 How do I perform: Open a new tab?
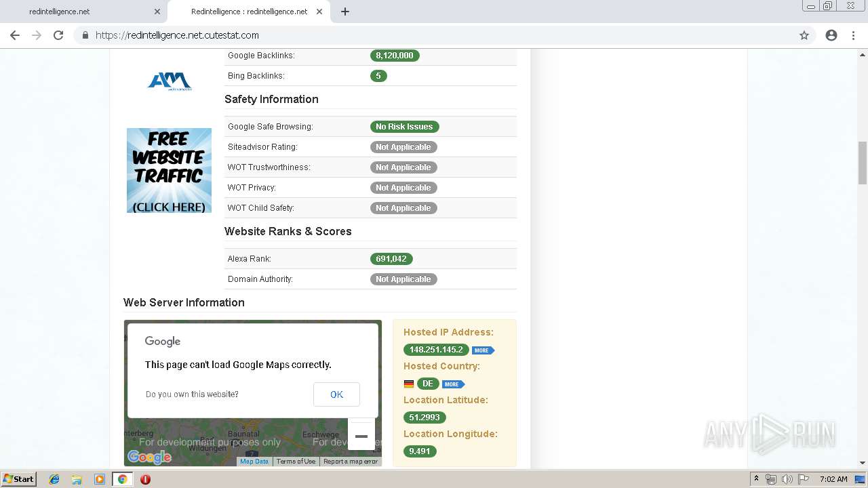pos(345,12)
